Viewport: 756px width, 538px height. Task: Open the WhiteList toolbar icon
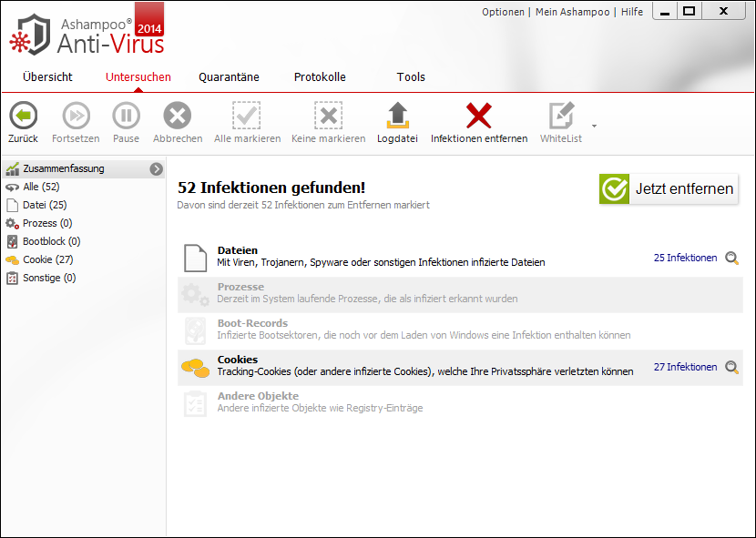coord(561,116)
